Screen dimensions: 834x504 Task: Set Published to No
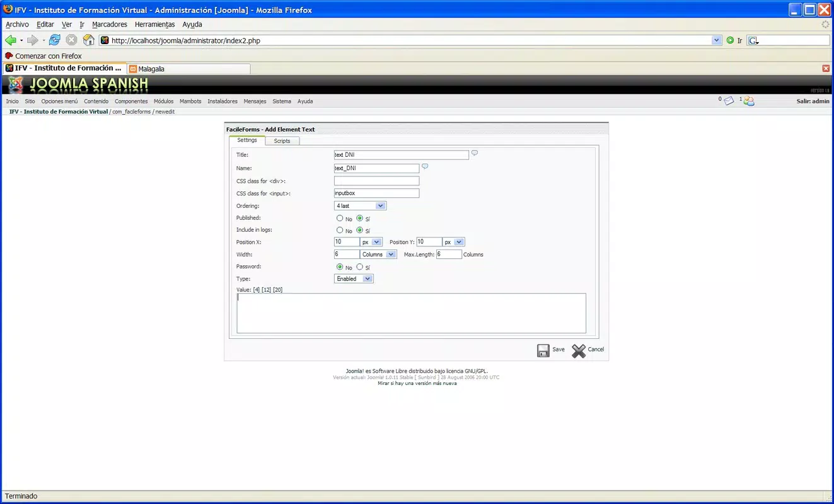[x=340, y=218]
